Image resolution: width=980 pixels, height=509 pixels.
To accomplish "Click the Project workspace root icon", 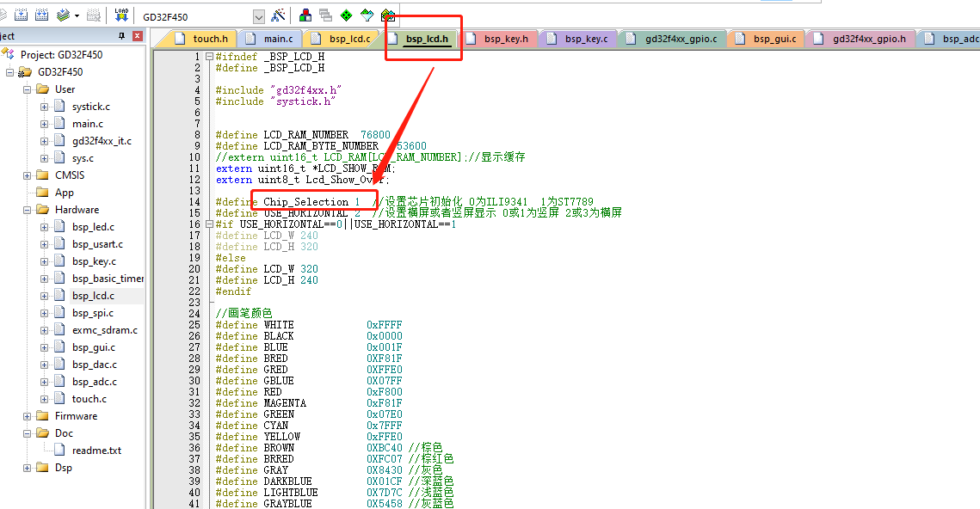I will (9, 54).
